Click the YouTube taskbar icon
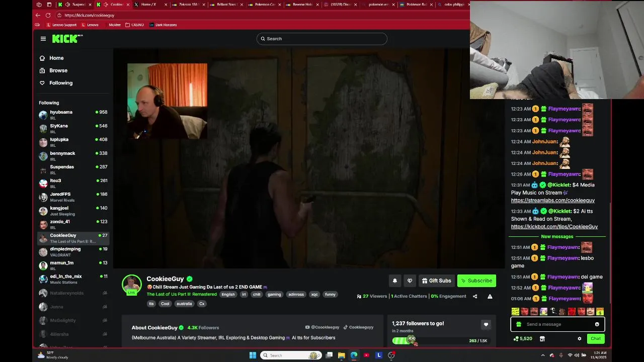644x362 pixels. (x=366, y=355)
